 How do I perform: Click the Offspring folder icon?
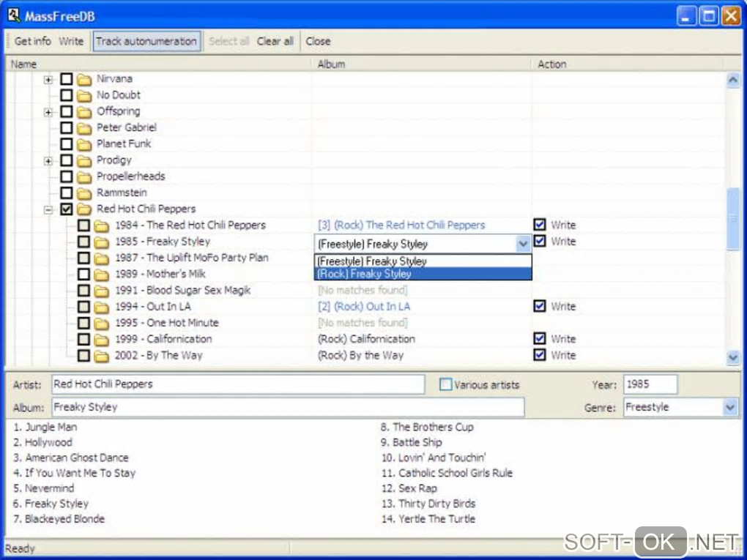point(84,111)
